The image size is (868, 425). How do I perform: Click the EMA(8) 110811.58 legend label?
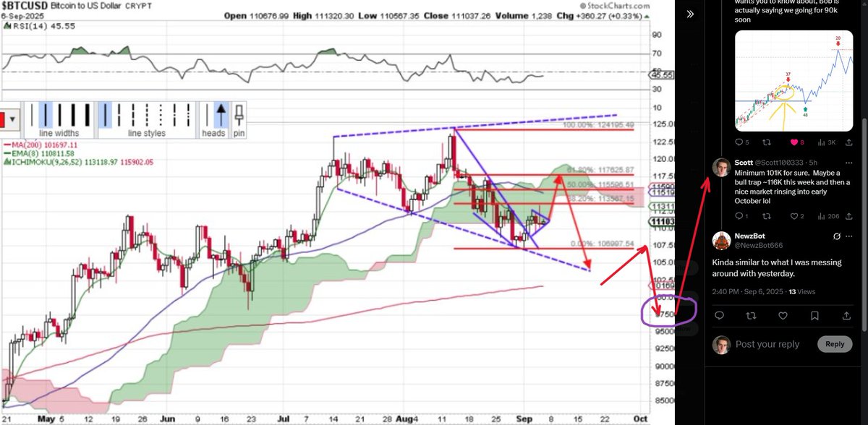[41, 154]
